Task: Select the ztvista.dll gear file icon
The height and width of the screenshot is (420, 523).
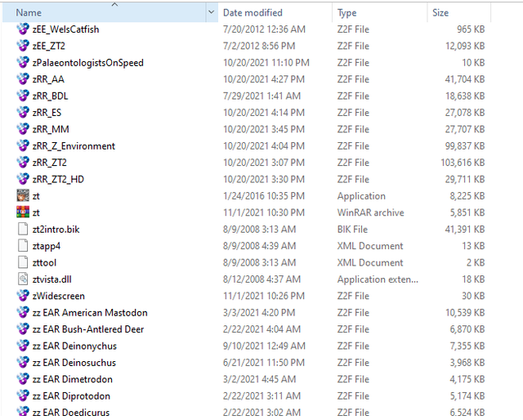Action: [23, 279]
